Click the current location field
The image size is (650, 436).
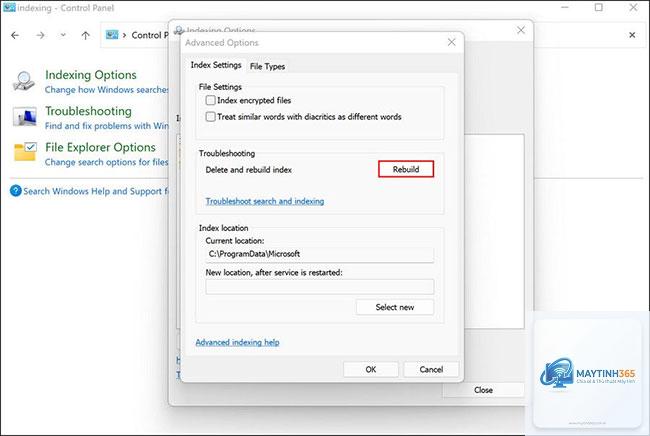[x=320, y=254]
